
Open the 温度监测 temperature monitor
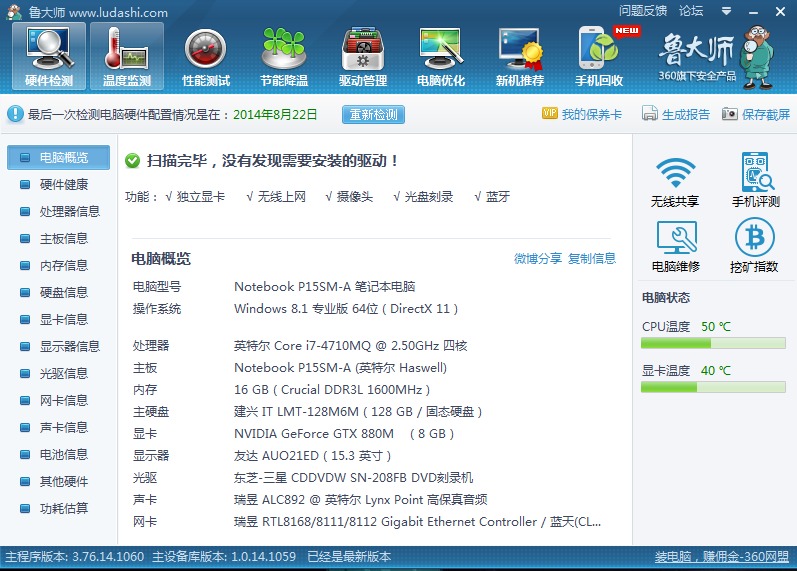[127, 56]
